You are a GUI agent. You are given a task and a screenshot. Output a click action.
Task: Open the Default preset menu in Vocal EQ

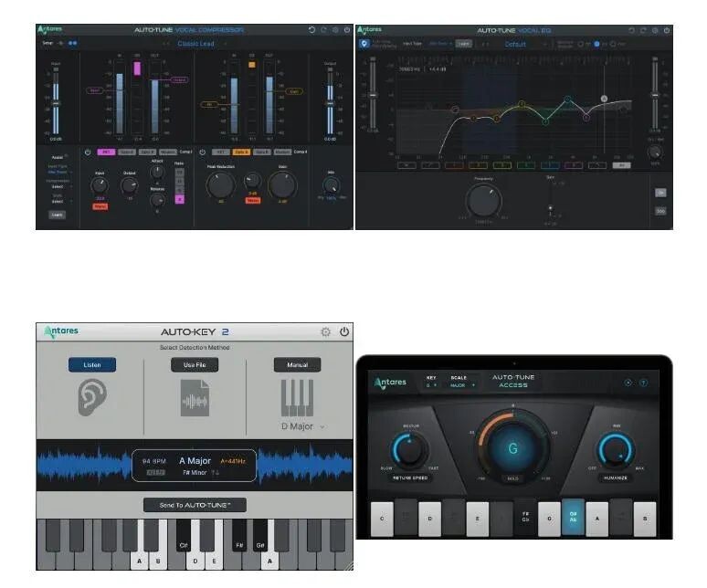click(515, 44)
